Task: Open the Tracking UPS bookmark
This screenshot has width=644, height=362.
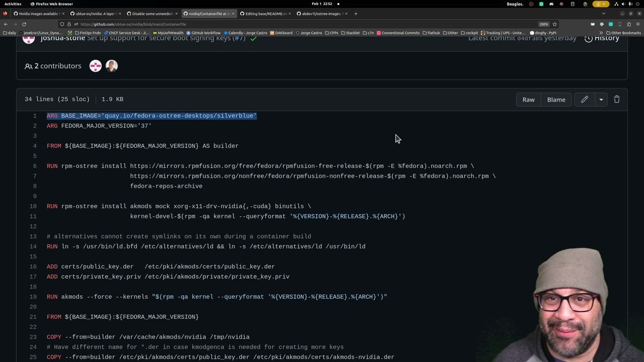Action: pyautogui.click(x=503, y=33)
